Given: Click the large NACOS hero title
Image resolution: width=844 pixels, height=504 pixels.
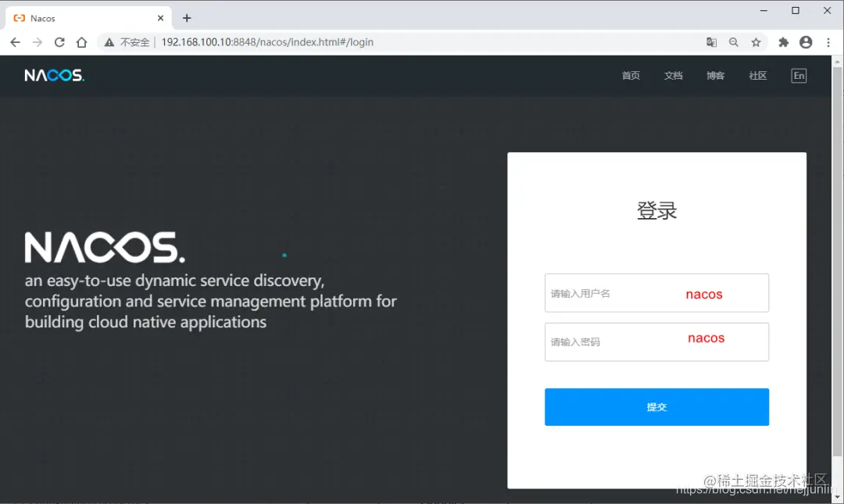Looking at the screenshot, I should [x=105, y=247].
